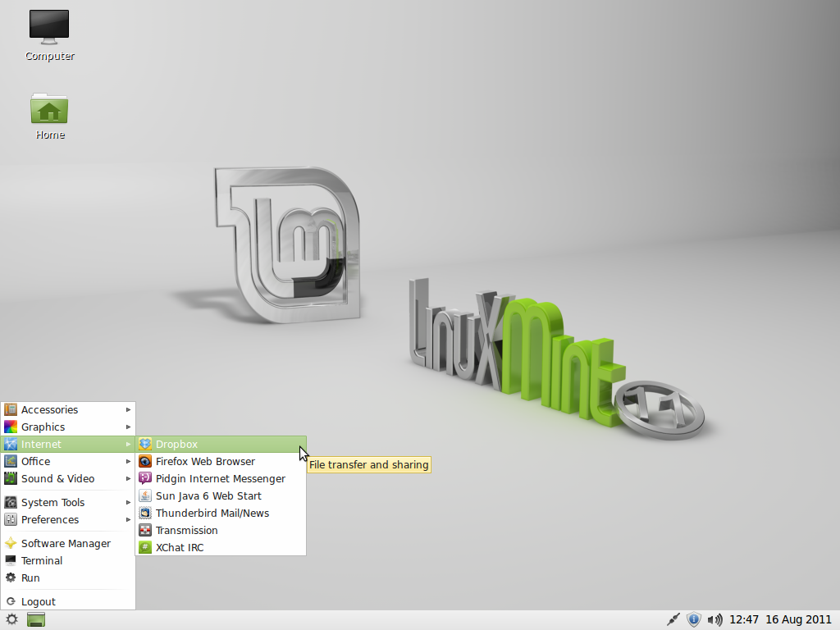840x630 pixels.
Task: Launch Transmission entry
Action: [221, 531]
